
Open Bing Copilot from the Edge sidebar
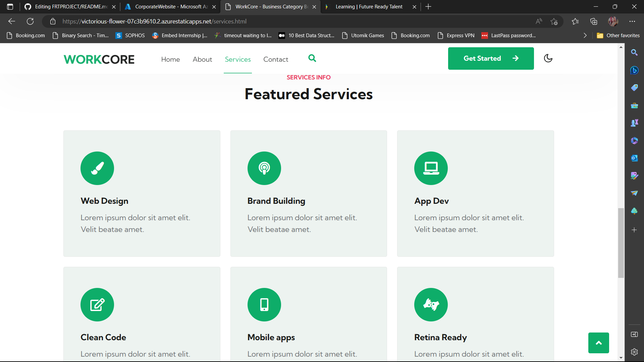(635, 70)
